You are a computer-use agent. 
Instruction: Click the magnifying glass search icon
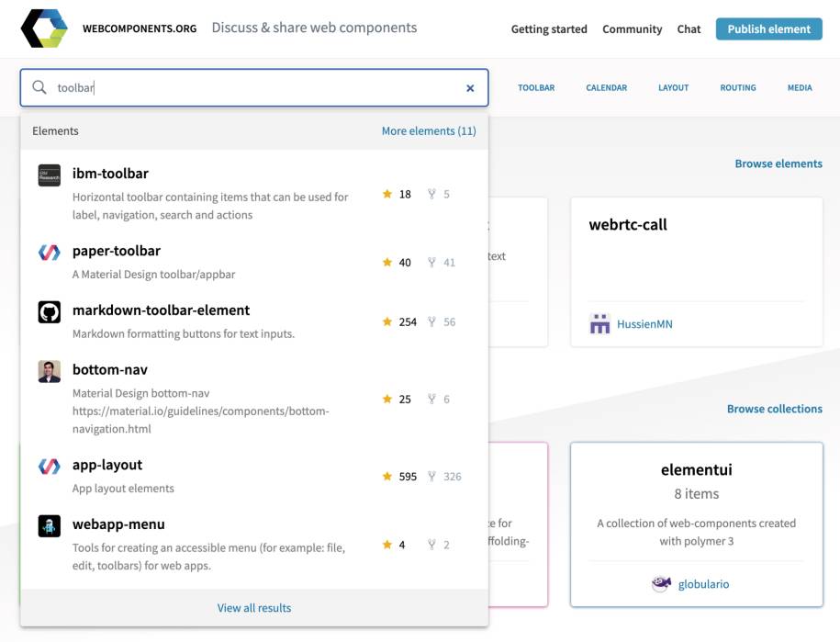point(39,87)
